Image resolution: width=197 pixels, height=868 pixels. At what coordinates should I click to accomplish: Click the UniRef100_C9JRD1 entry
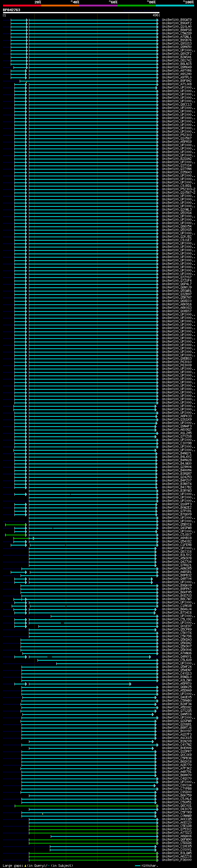[176, 186]
